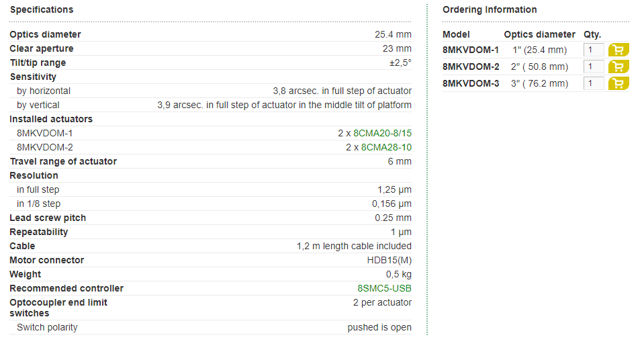Click the 8MKVDOM-3 model name in ordering table
Image resolution: width=644 pixels, height=356 pixels.
[471, 84]
